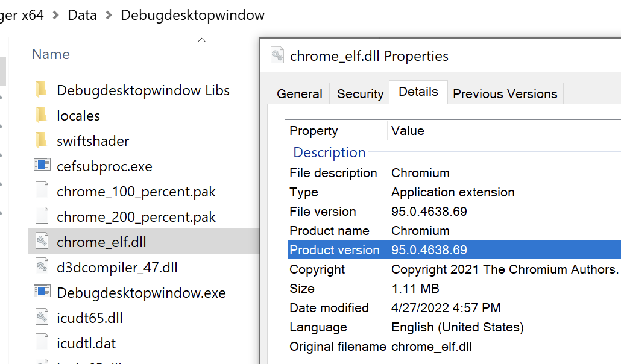This screenshot has height=364, width=621.
Task: Click the 1.11 MB size value
Action: tap(415, 288)
